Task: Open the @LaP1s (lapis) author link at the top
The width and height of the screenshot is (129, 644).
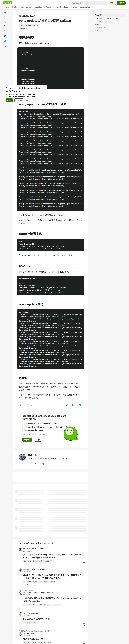Action: (x=29, y=16)
